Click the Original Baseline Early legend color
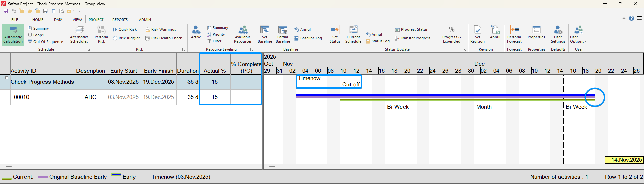This screenshot has width=644, height=184. [43, 177]
